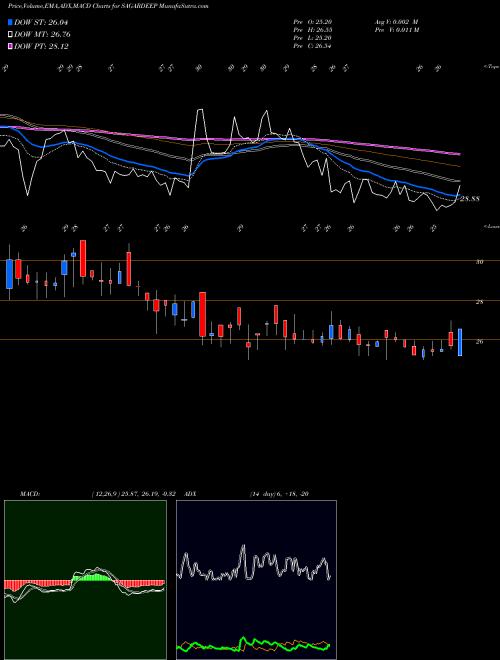
Task: Click the white ADX line peak
Action: coord(243,547)
